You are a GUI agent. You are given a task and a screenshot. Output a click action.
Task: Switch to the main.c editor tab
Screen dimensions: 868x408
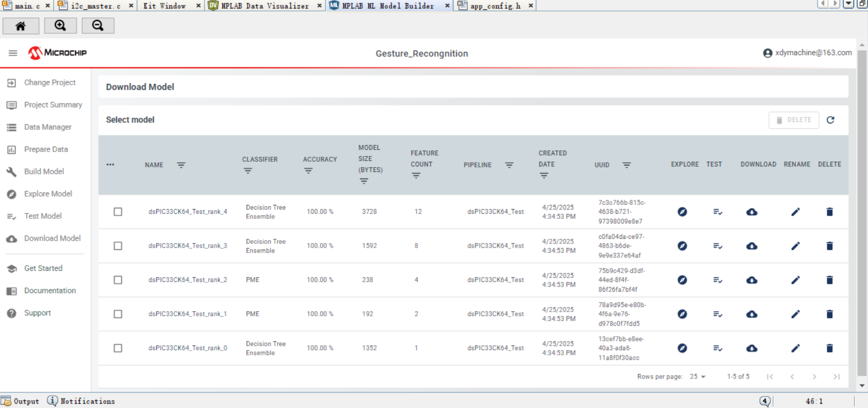(27, 6)
